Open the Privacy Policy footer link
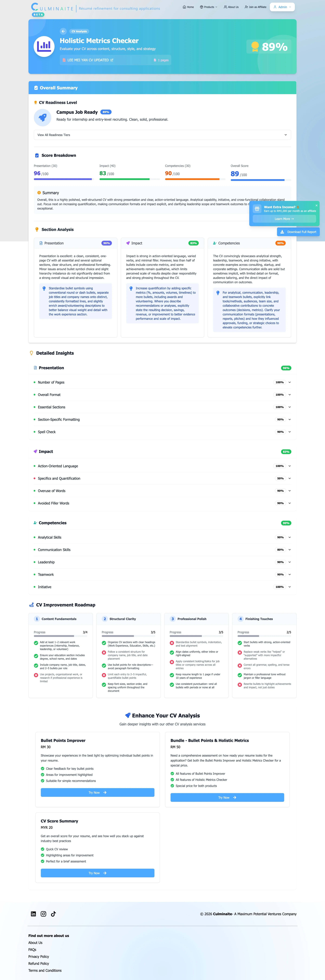Viewport: 325px width, 980px height. coord(38,956)
